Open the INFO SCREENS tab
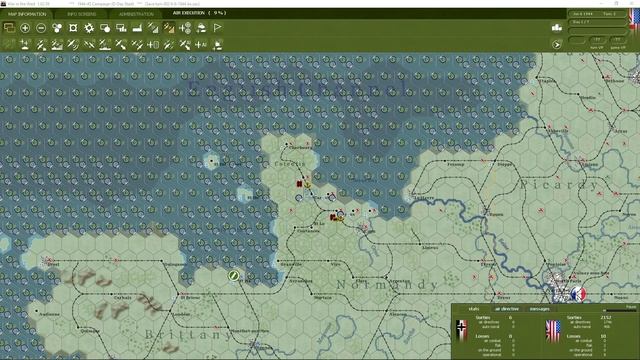The width and height of the screenshot is (640, 360). pos(82,14)
